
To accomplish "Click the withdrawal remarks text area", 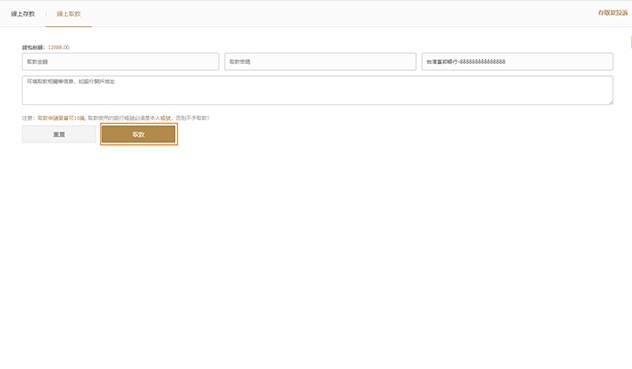I will coord(318,90).
